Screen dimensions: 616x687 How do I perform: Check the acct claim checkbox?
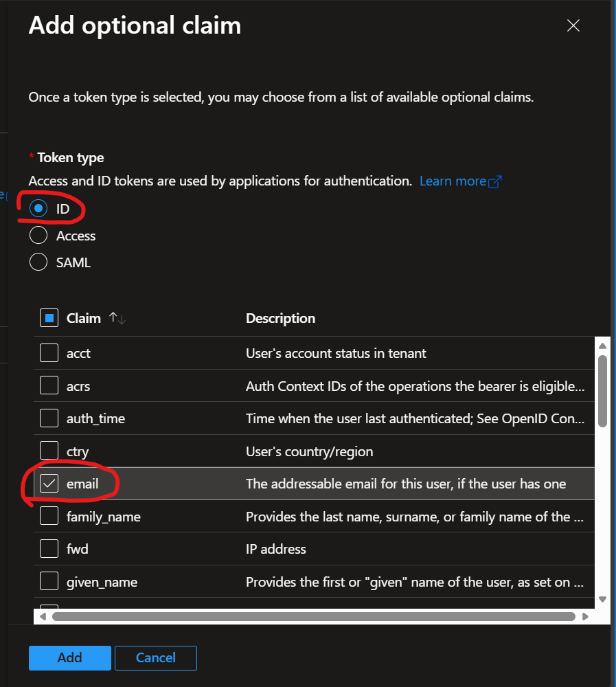pos(49,353)
